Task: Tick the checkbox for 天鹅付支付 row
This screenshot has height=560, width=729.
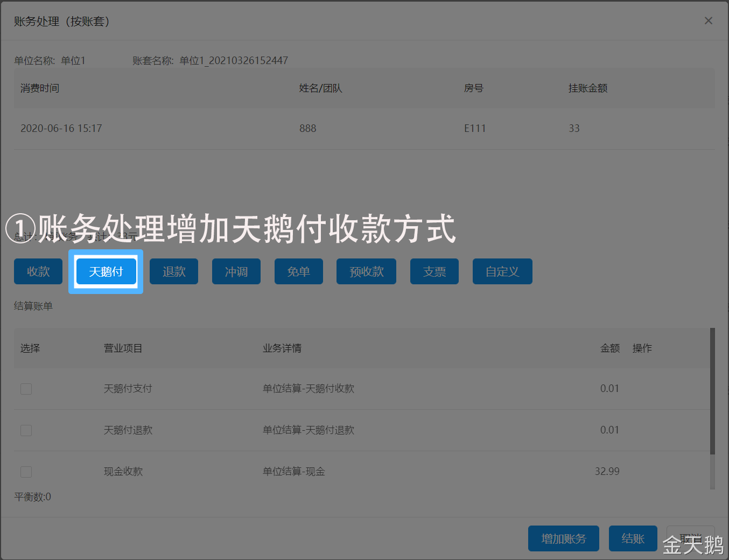Action: point(26,389)
